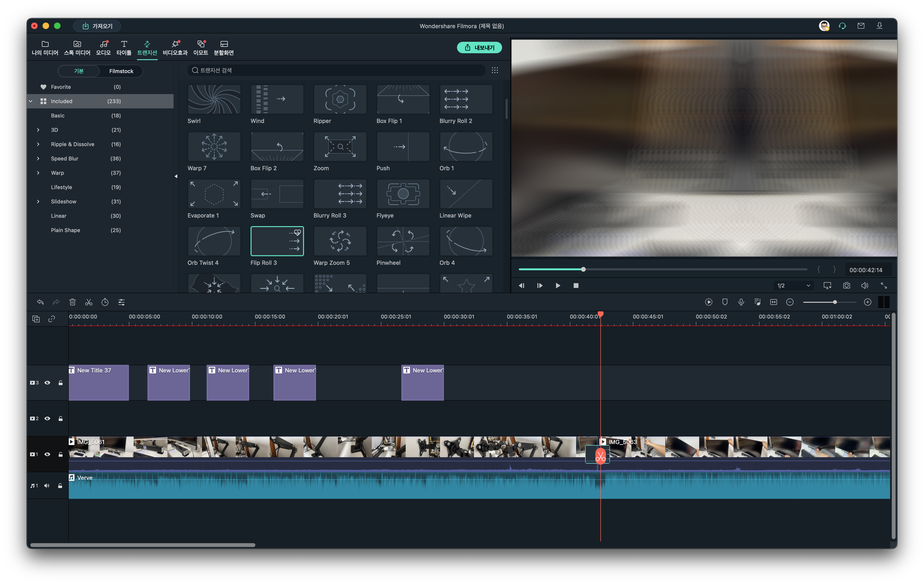Click the 내보내기 export button
924x584 pixels.
(479, 48)
